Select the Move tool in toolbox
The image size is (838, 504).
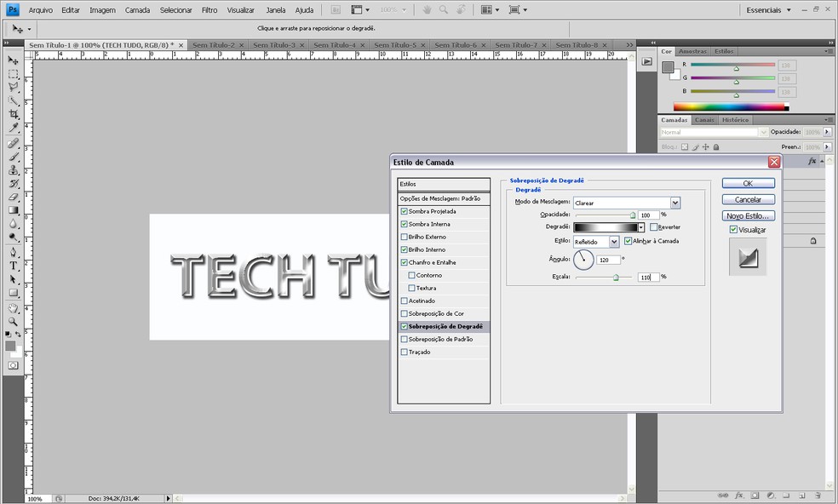pos(13,60)
